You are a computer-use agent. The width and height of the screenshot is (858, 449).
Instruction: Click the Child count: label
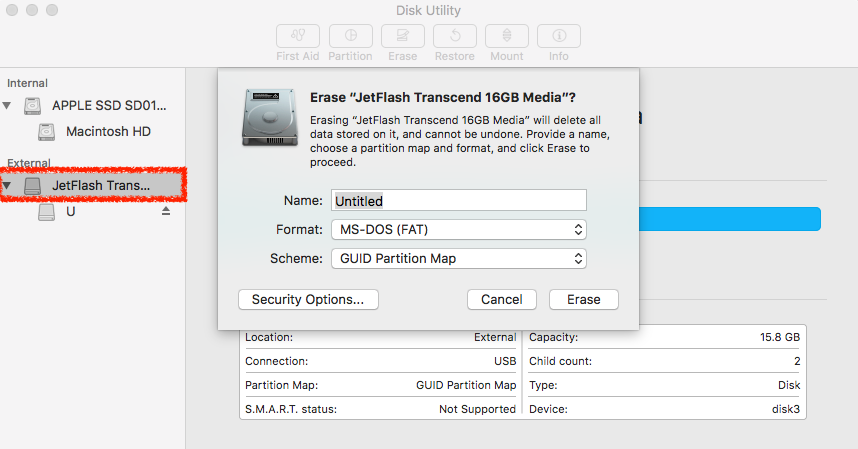click(x=560, y=361)
